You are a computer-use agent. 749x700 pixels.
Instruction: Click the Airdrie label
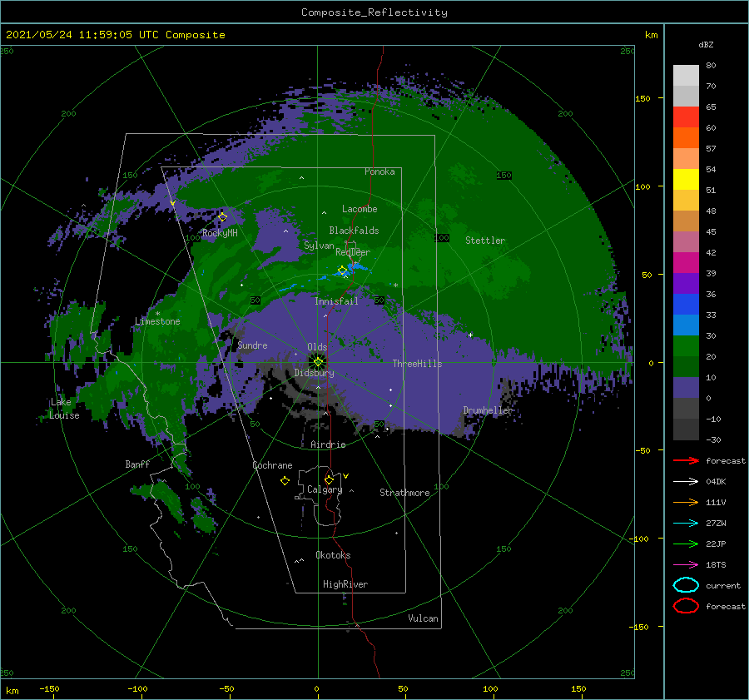click(x=328, y=444)
